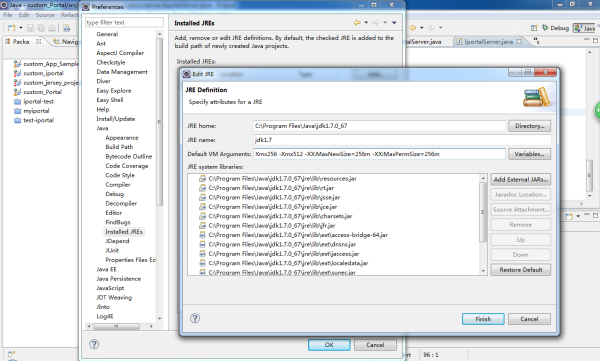
Task: Click the Open Perspective icon
Action: 534,28
